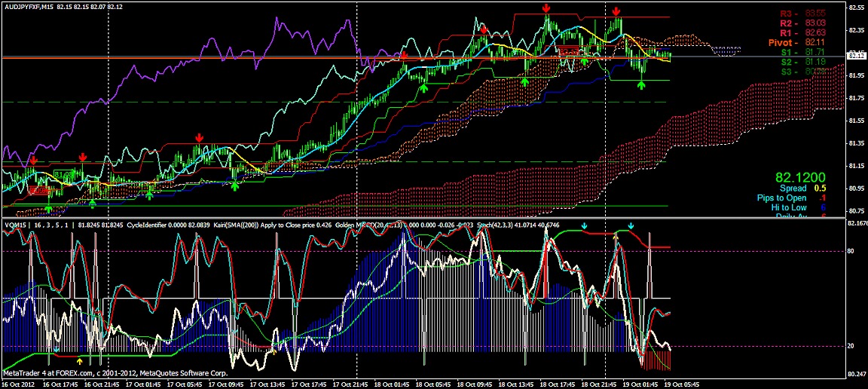Click the 80.75 price scale value

point(857,210)
